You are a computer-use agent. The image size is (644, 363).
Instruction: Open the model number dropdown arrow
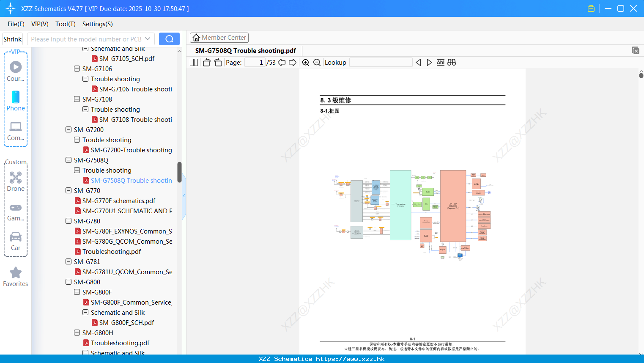[148, 39]
